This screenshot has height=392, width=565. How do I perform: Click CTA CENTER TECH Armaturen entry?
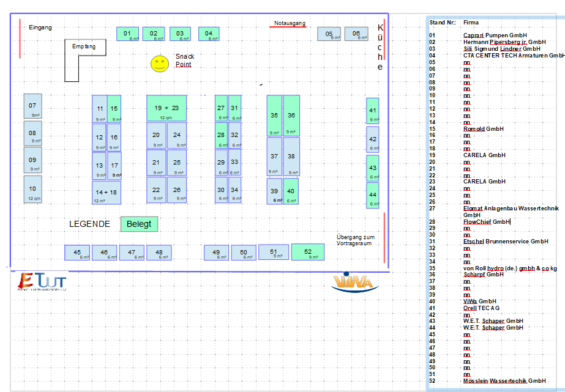point(514,56)
